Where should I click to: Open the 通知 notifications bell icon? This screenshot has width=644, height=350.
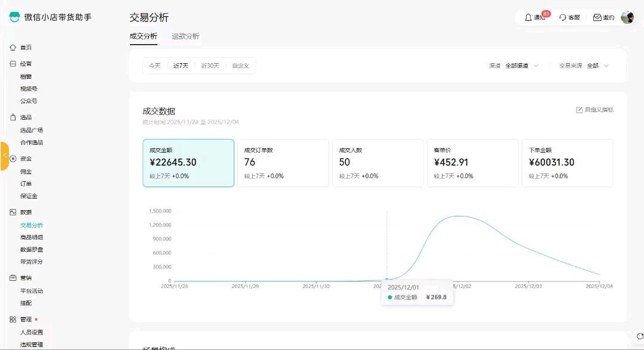[528, 17]
